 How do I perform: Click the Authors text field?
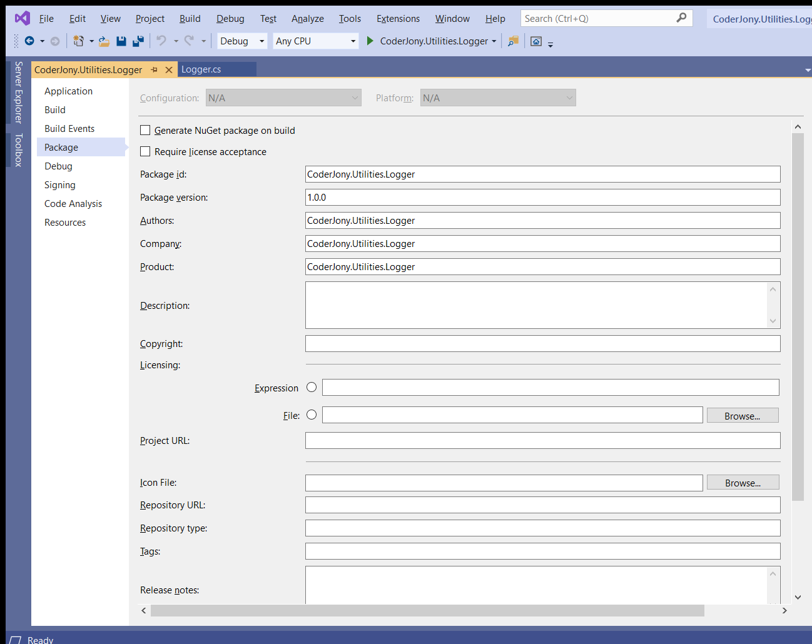point(543,221)
